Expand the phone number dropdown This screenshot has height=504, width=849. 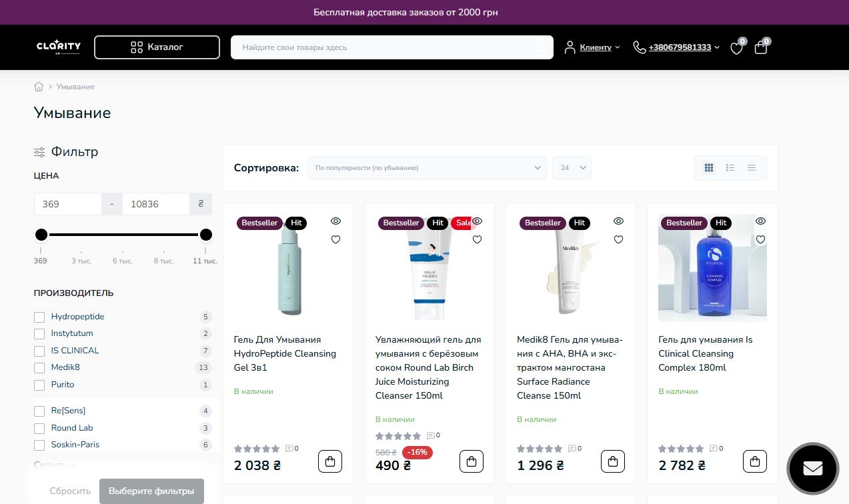(x=717, y=47)
